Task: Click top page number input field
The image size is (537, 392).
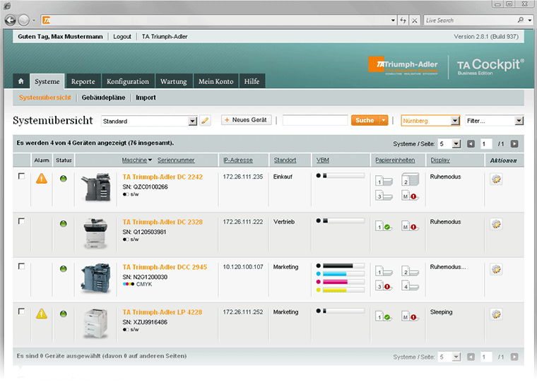Action: click(486, 144)
